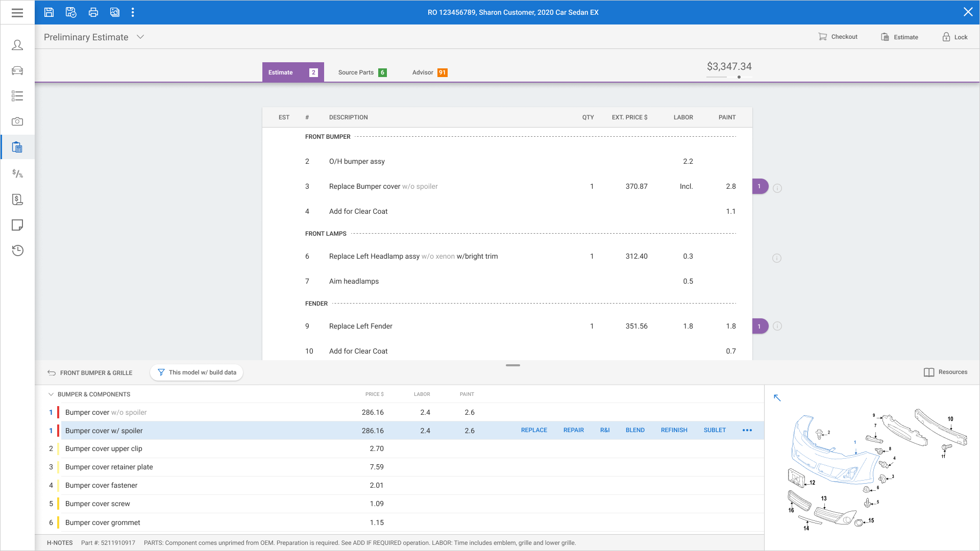Click the Print icon in top toolbar

click(93, 12)
